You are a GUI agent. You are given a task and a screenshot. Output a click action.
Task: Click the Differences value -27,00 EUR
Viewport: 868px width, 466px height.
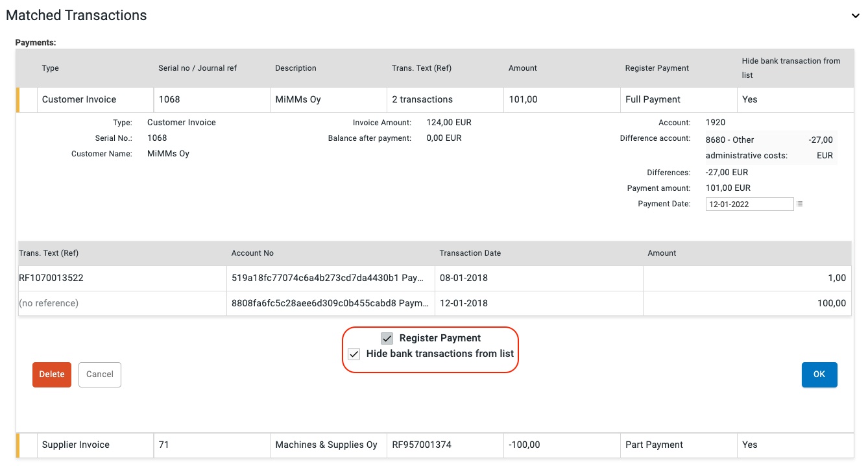pyautogui.click(x=727, y=173)
